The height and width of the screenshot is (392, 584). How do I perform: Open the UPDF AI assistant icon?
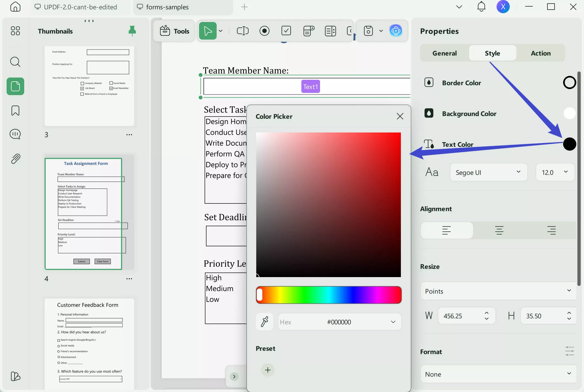coord(396,31)
